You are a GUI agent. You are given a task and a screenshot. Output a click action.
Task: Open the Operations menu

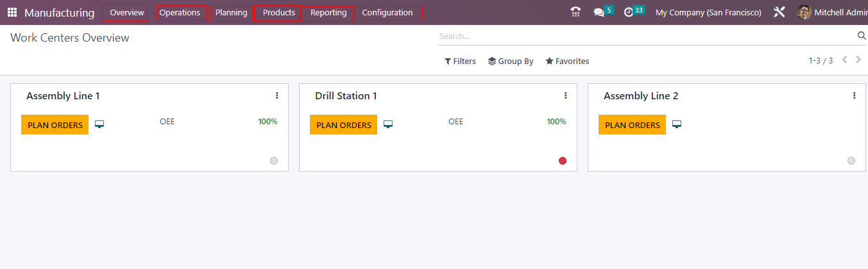coord(180,13)
